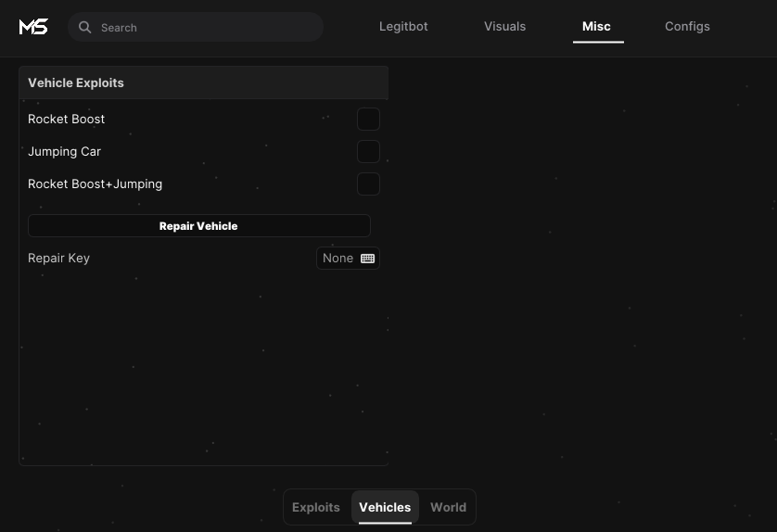Open the Visuals tab
The width and height of the screenshot is (777, 532).
(x=504, y=27)
